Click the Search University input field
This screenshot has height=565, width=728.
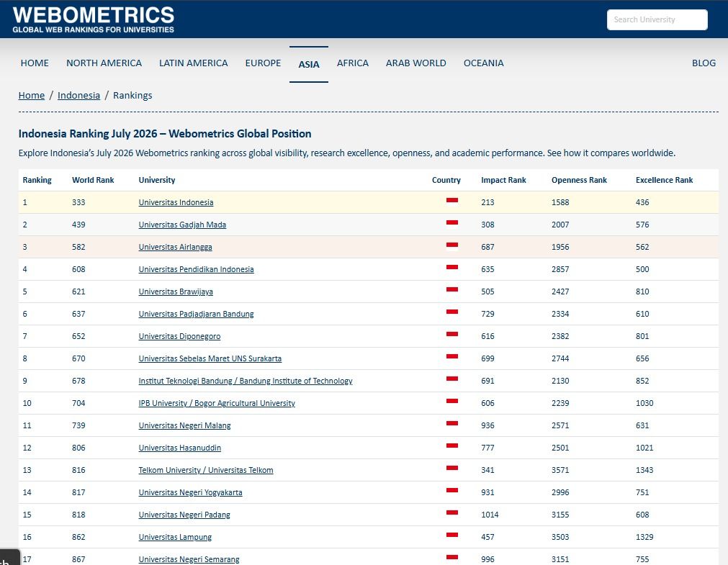pos(657,19)
